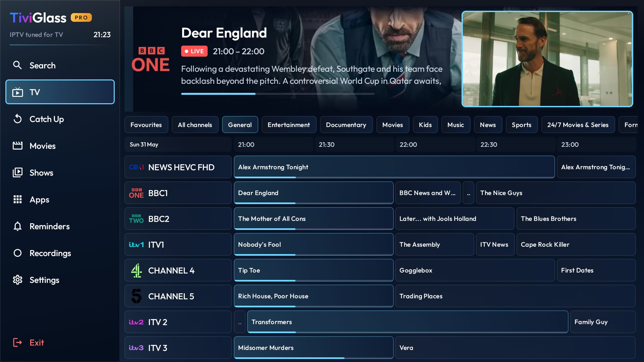The width and height of the screenshot is (644, 362).
Task: Click the ITV1 channel logo
Action: pyautogui.click(x=136, y=245)
